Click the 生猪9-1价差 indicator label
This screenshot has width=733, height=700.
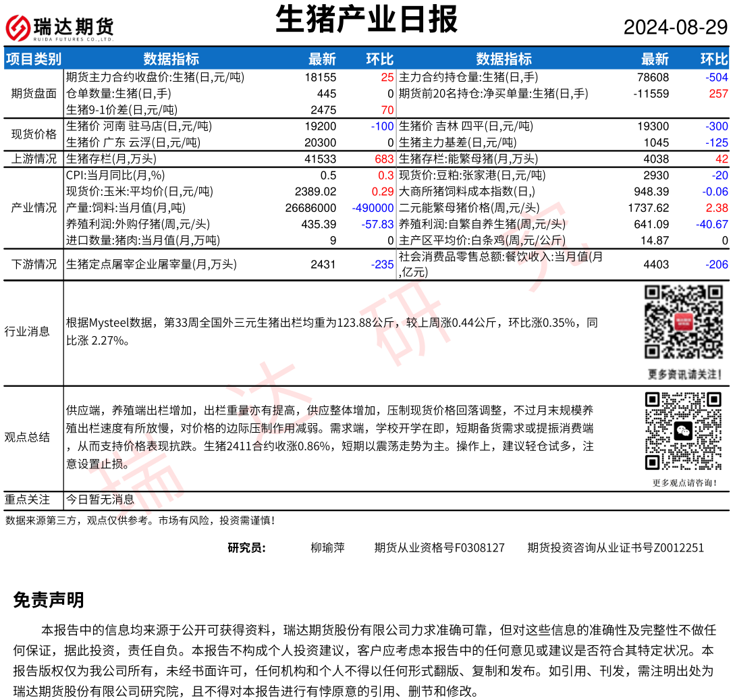(121, 110)
